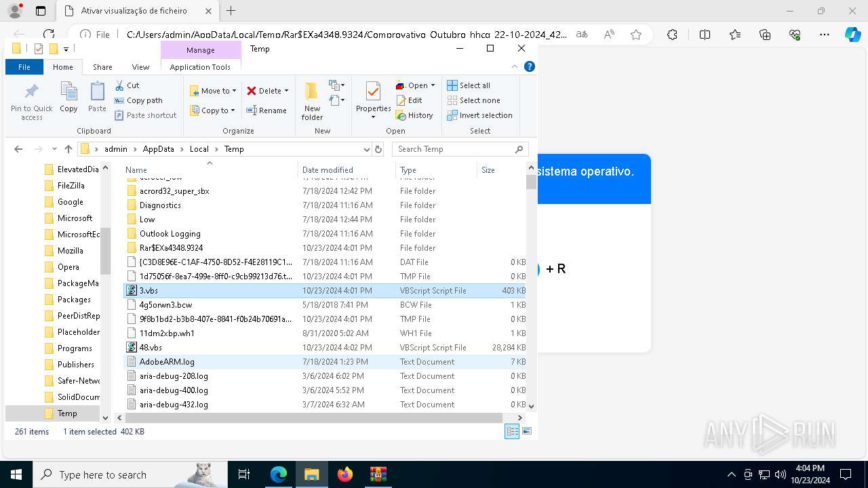Sort by Type column header

[436, 170]
